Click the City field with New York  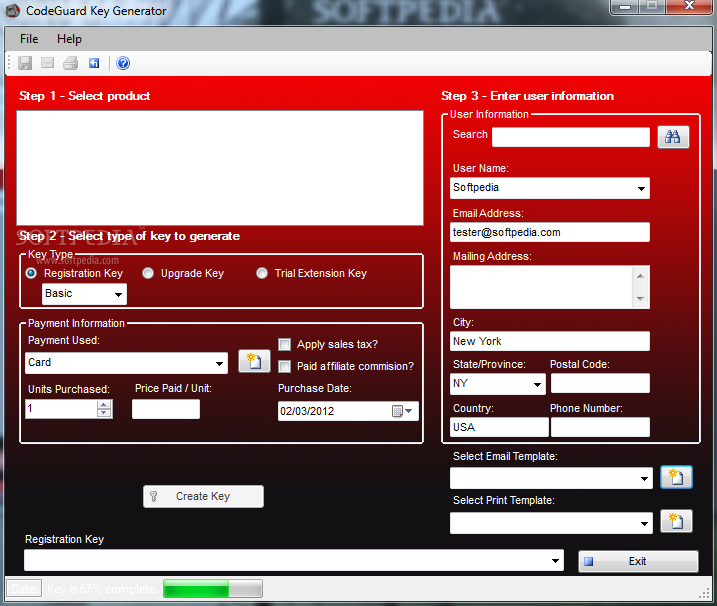[550, 341]
